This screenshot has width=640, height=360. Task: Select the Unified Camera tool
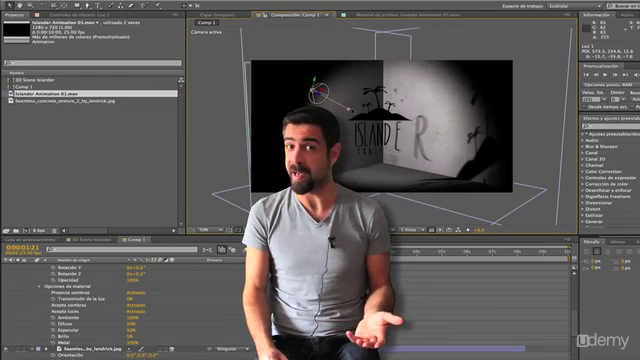click(x=53, y=5)
